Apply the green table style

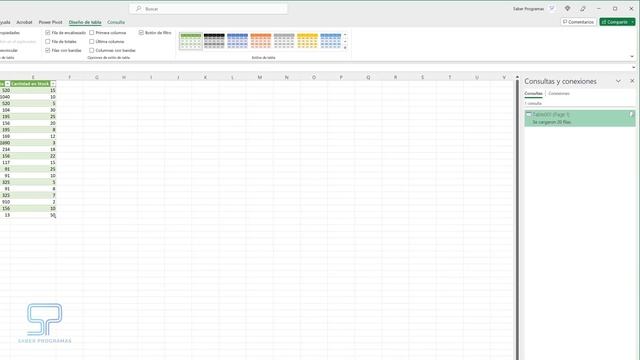[191, 41]
